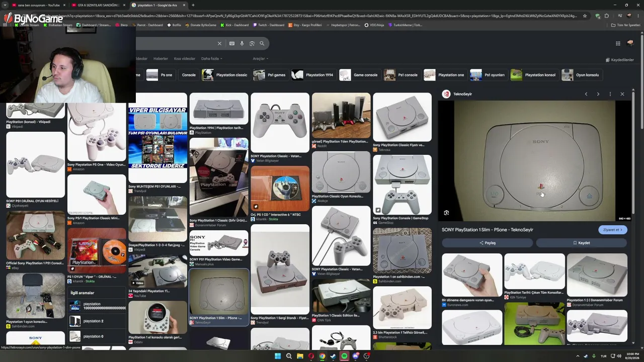
Task: Show the next image in preview panel
Action: pyautogui.click(x=598, y=94)
